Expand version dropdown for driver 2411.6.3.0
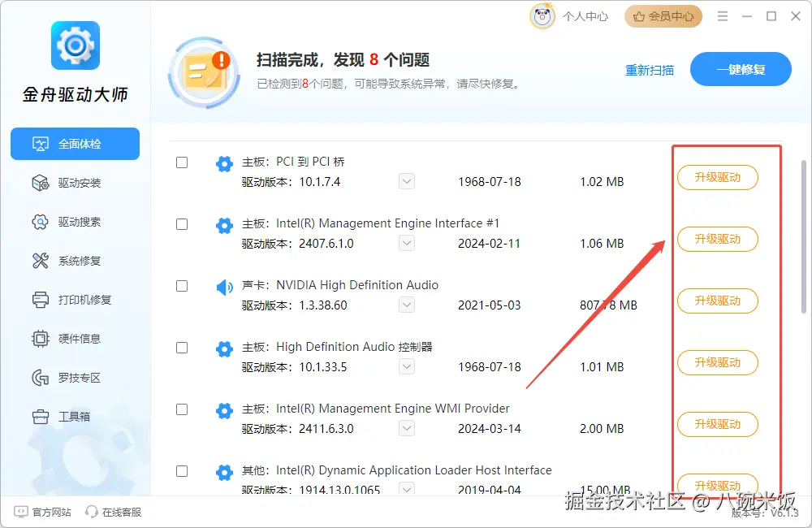The width and height of the screenshot is (812, 528). click(x=407, y=428)
